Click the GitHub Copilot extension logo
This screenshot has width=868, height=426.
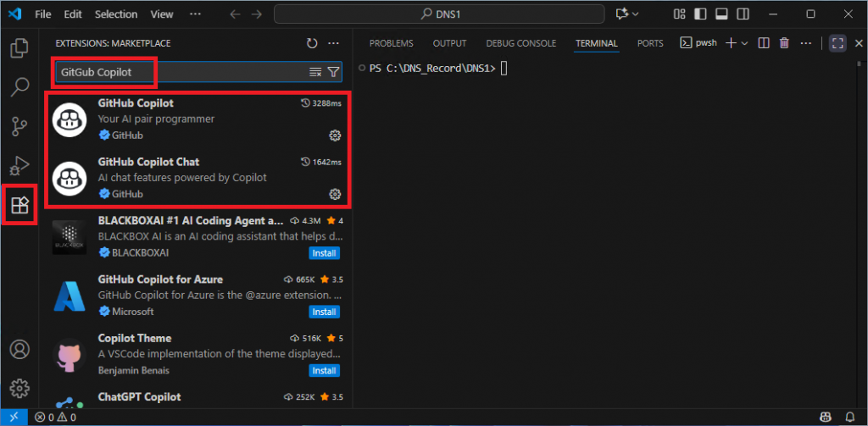[70, 119]
